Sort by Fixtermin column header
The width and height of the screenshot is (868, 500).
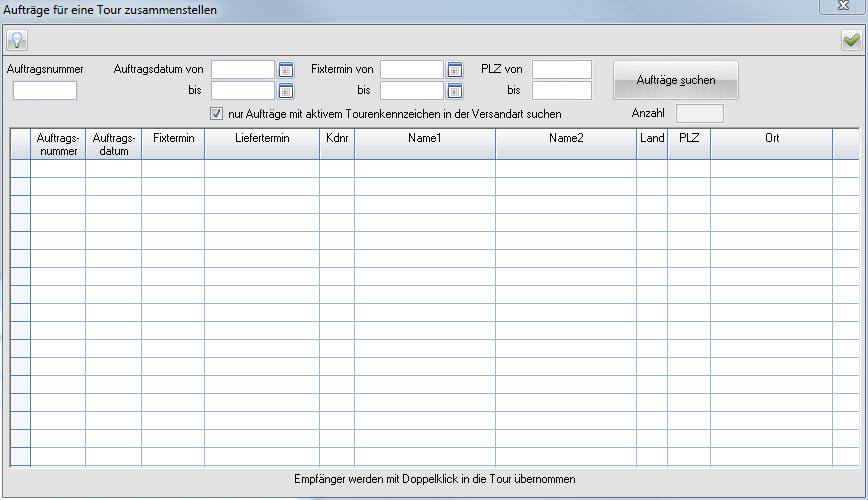tap(173, 145)
